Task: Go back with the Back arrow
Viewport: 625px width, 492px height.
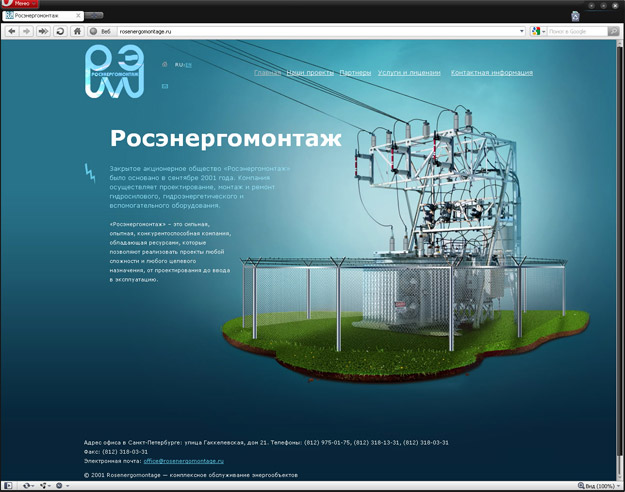Action: (x=12, y=31)
